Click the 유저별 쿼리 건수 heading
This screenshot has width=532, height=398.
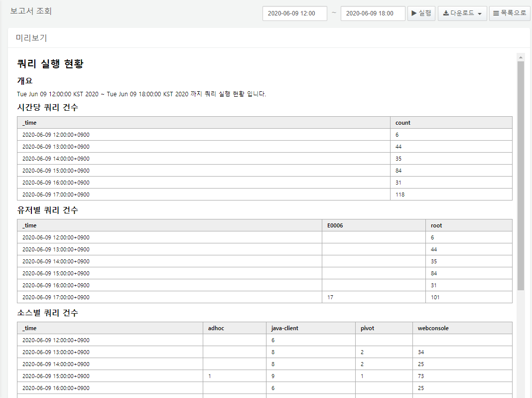(x=47, y=210)
